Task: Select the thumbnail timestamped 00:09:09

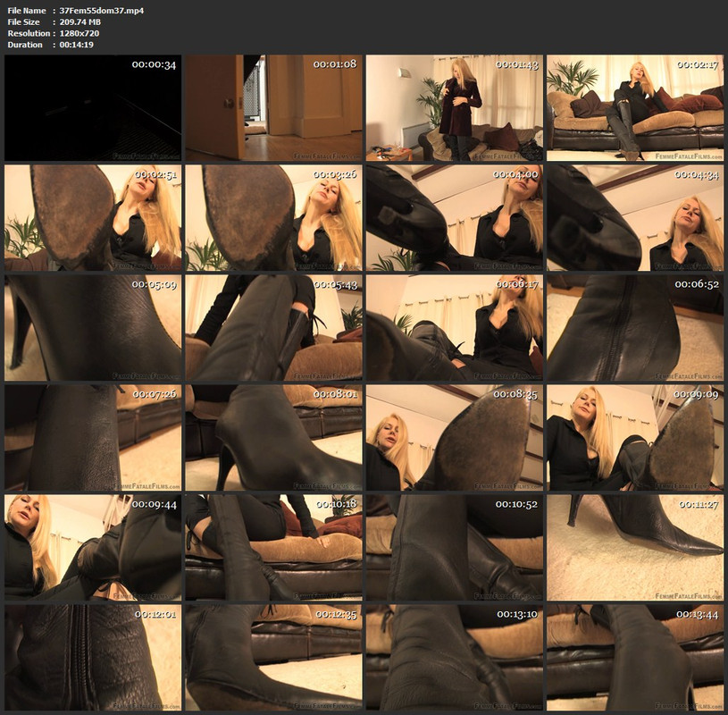Action: click(635, 438)
